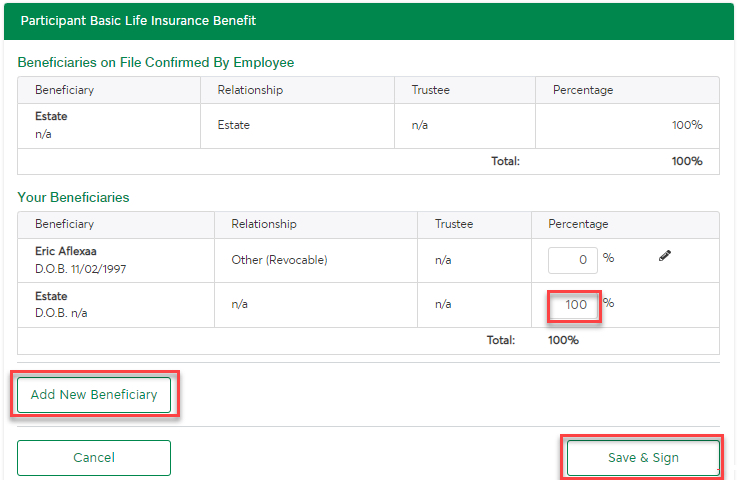Click the Add New Beneficiary button
The image size is (740, 480).
(x=94, y=395)
